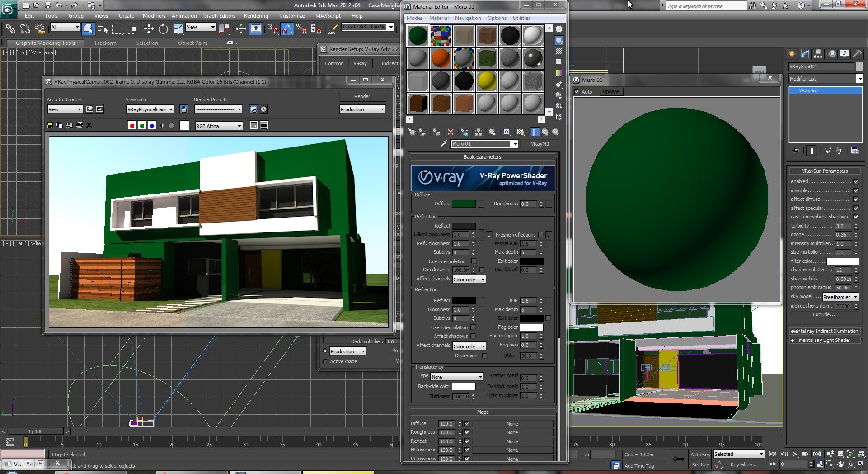This screenshot has width=868, height=474.
Task: Toggle the sample slot Background checker icon
Action: pos(559,51)
